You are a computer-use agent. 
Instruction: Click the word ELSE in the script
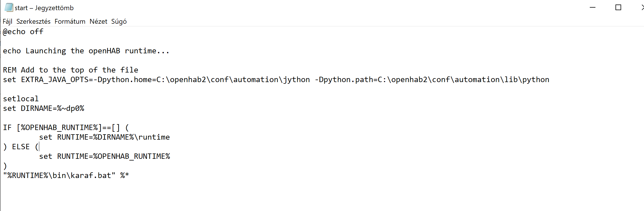21,147
